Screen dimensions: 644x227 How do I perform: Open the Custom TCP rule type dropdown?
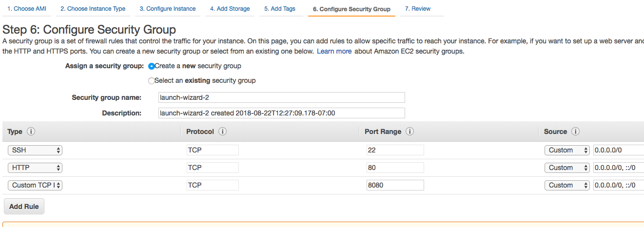[35, 185]
